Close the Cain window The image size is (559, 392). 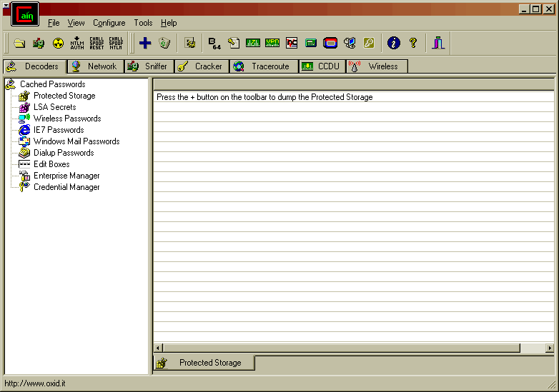549,9
